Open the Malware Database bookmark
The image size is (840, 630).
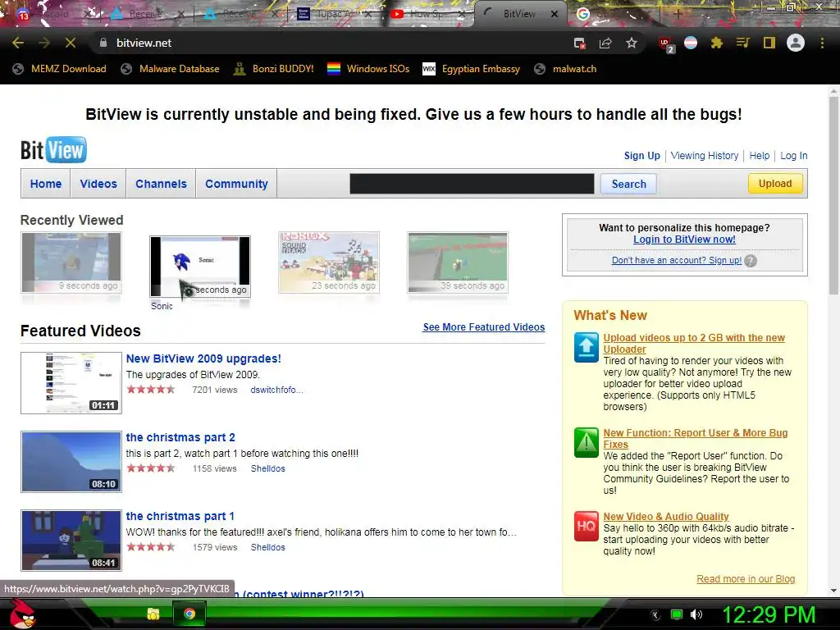[171, 69]
